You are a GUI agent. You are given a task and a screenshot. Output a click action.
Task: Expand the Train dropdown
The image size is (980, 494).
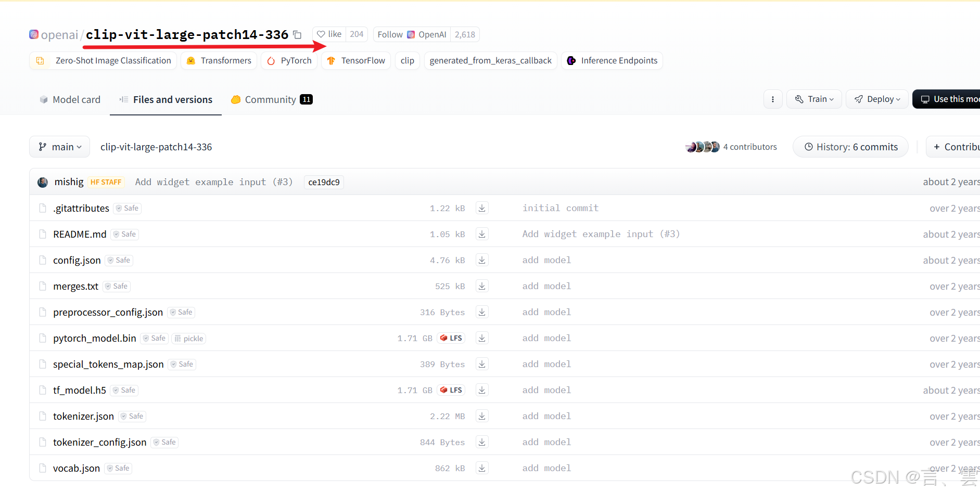click(814, 99)
